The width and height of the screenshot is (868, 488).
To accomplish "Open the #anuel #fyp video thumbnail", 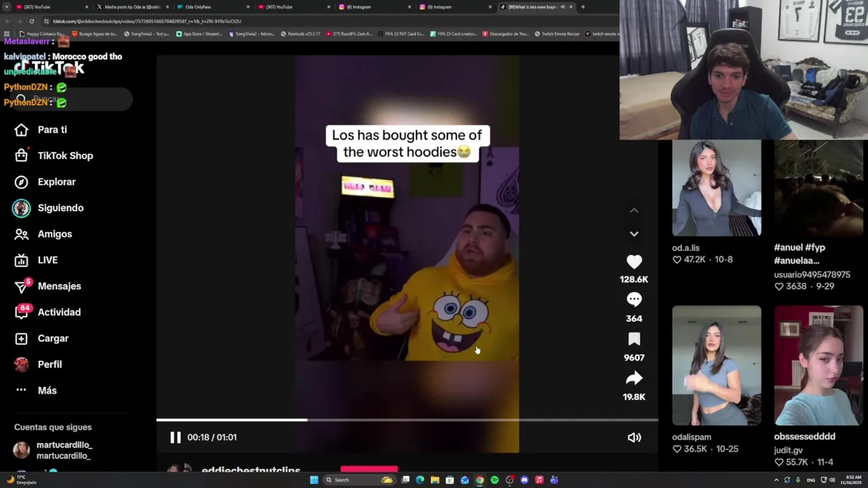I will tap(818, 188).
